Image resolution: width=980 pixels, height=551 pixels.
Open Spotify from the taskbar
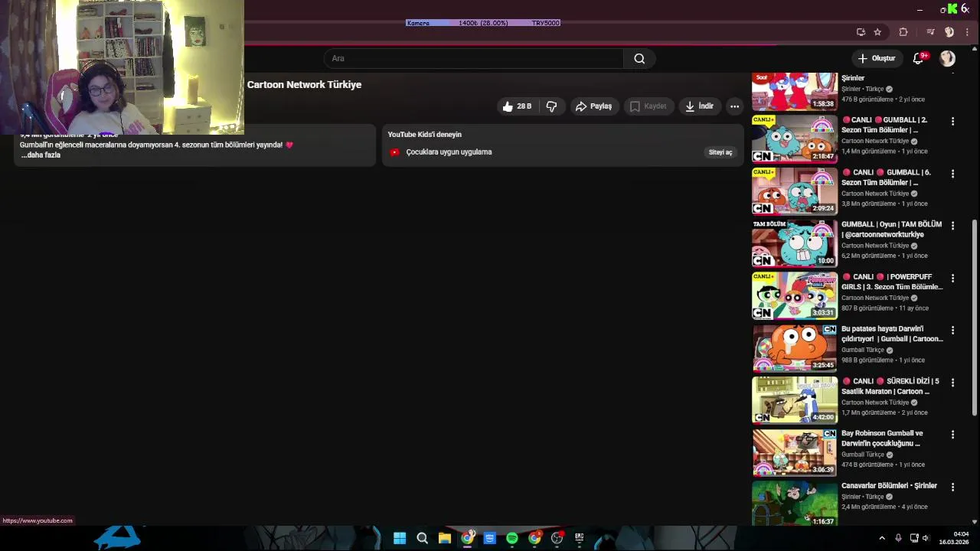tap(512, 538)
